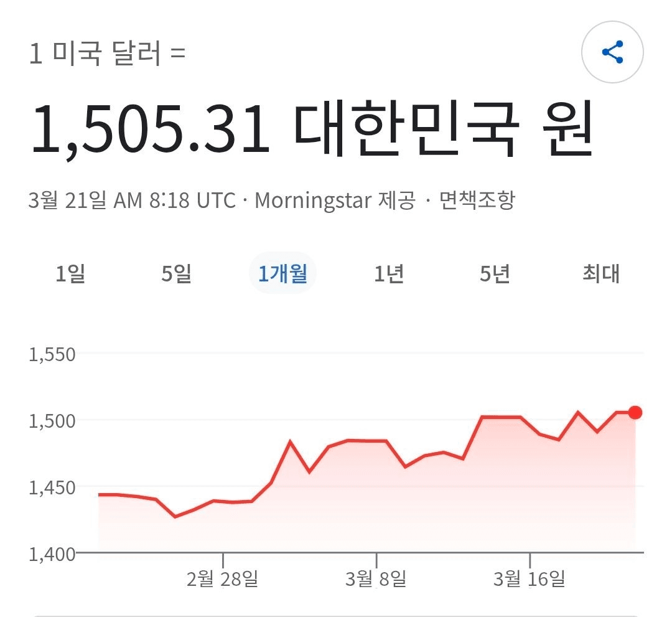Click the "1 미국 달러 =" label
Screen dimensions: 672x617
coord(107,54)
